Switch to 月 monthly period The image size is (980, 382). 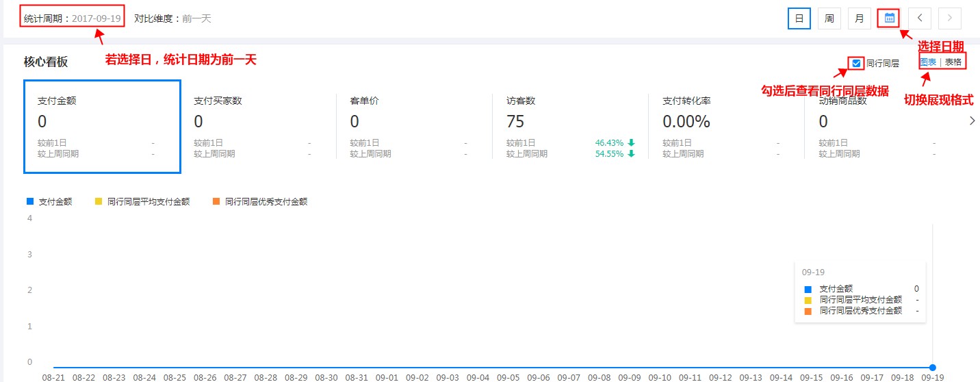coord(859,18)
